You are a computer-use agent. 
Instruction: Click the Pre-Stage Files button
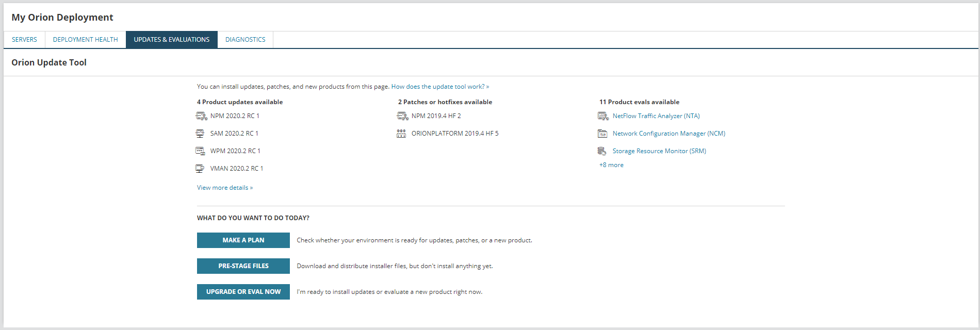[x=243, y=266]
